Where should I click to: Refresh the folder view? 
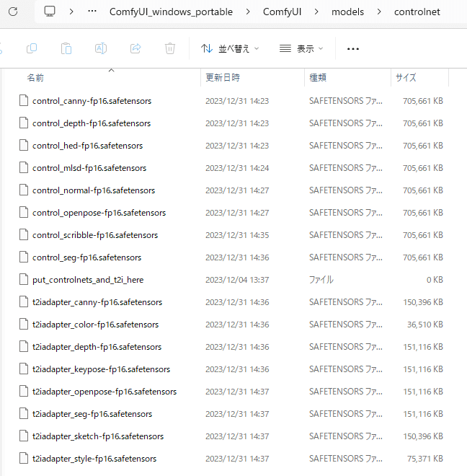pyautogui.click(x=13, y=12)
